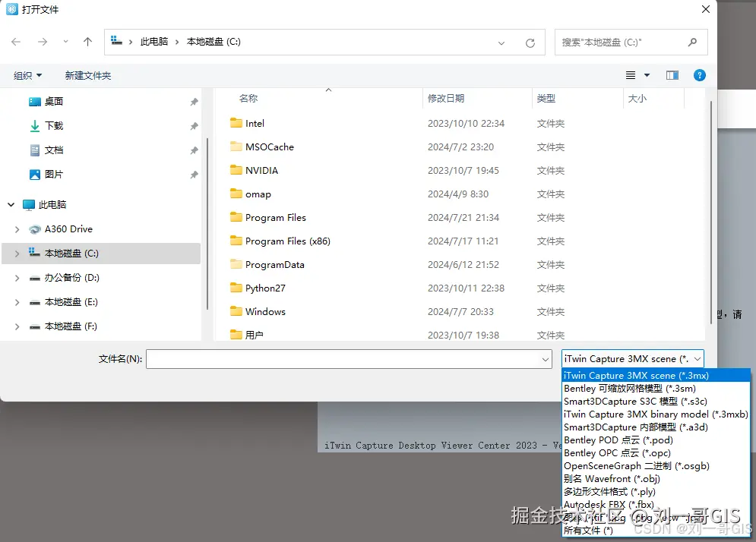Sort by 修改日期 column header

pyautogui.click(x=445, y=98)
